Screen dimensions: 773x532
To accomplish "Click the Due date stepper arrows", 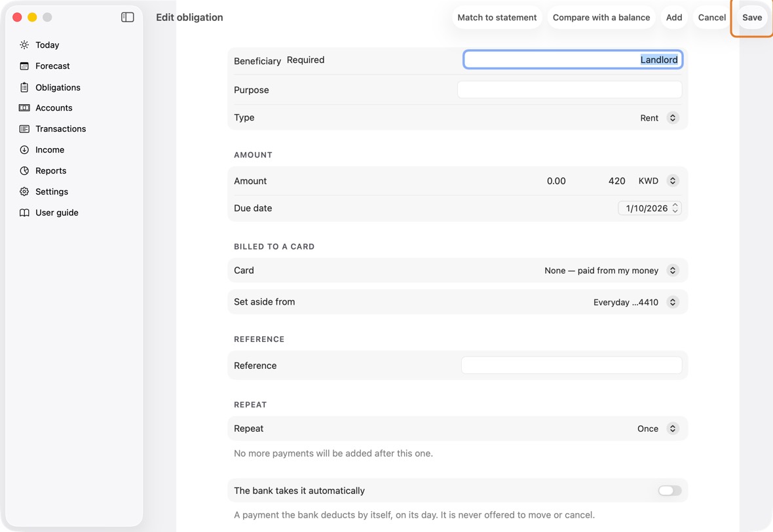I will click(x=675, y=208).
